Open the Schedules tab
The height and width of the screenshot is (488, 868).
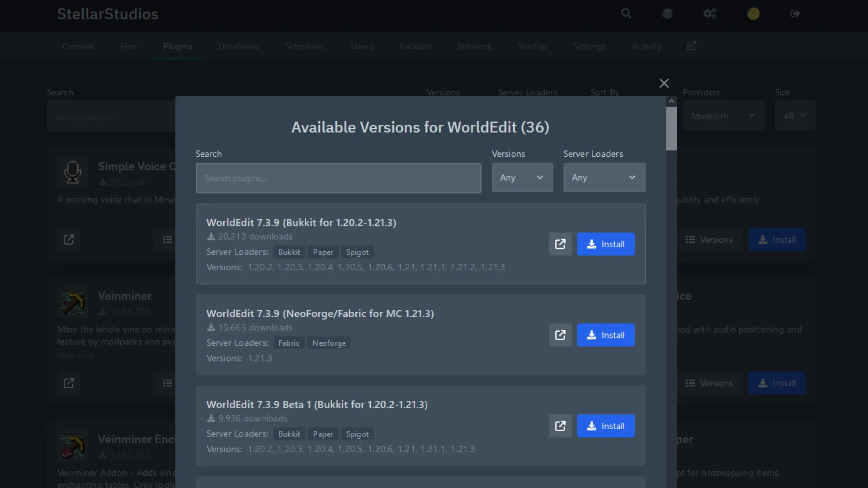click(x=305, y=46)
